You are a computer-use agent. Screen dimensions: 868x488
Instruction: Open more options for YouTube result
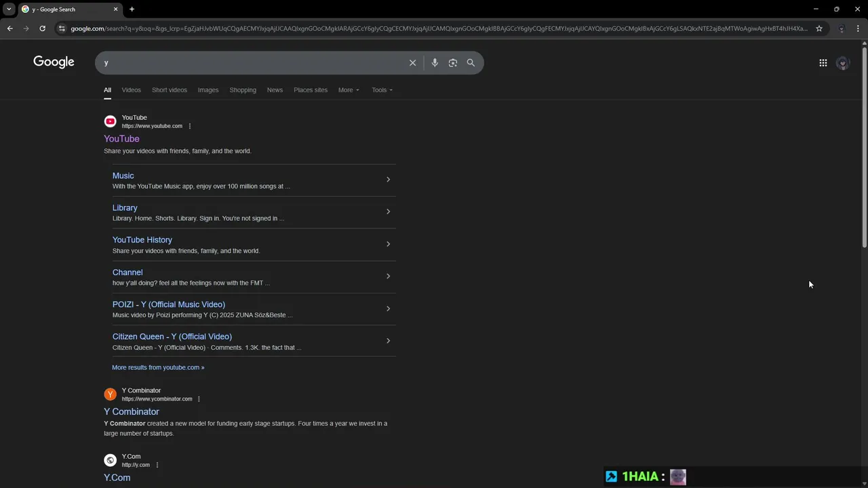[x=189, y=126]
